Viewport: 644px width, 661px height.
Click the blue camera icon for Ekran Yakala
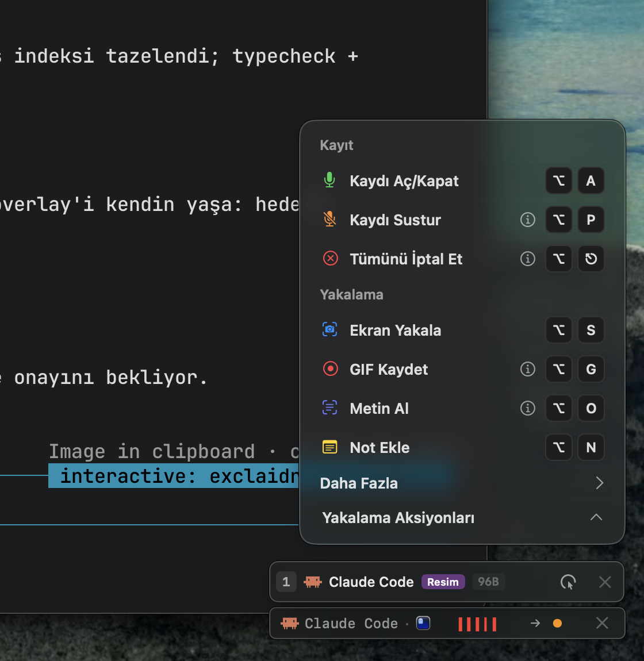tap(330, 330)
